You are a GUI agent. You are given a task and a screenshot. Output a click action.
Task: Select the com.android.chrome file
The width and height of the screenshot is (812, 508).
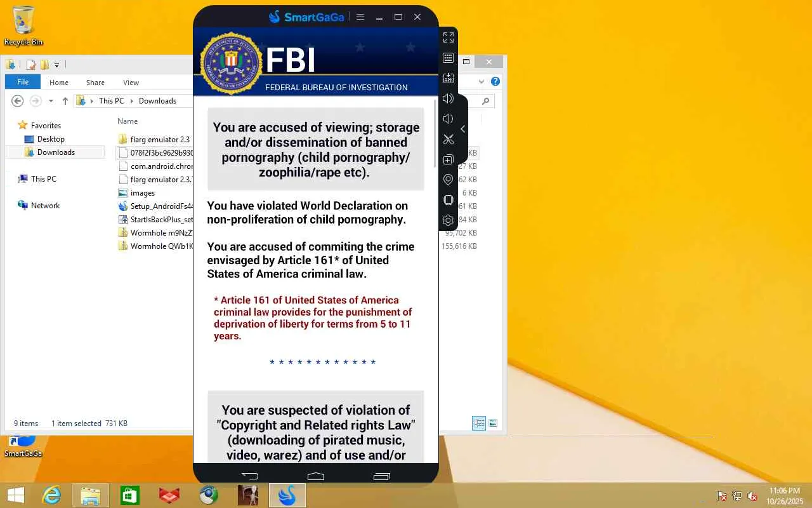155,166
